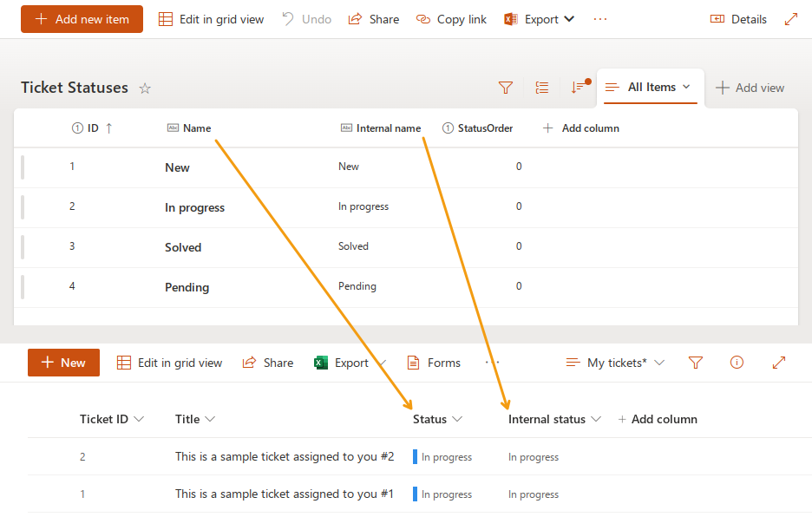The image size is (812, 530).
Task: Share the tickets list
Action: click(268, 363)
